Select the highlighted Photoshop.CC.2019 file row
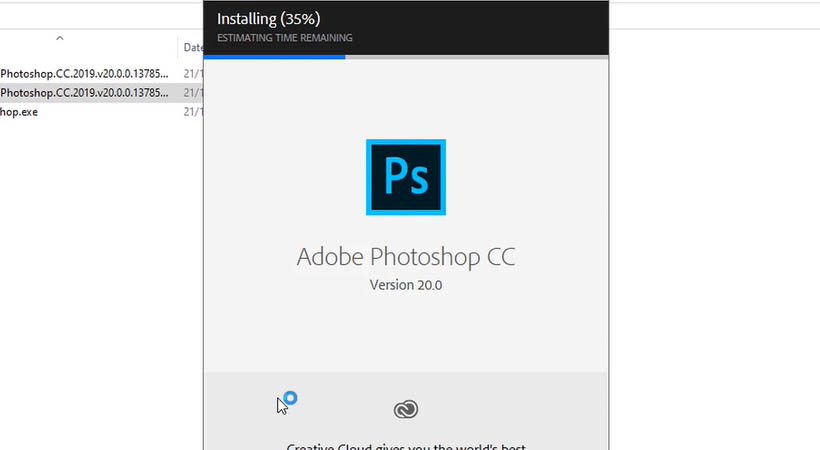 (x=84, y=93)
